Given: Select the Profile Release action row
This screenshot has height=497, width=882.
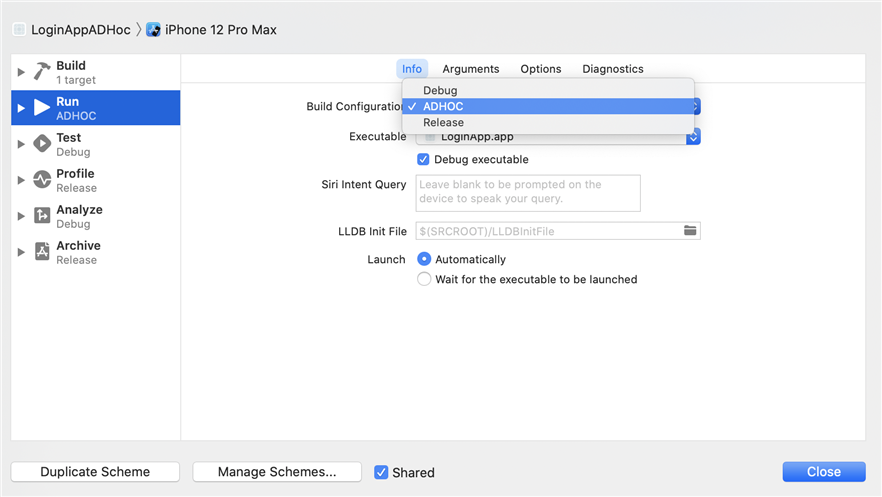Looking at the screenshot, I should tap(96, 180).
